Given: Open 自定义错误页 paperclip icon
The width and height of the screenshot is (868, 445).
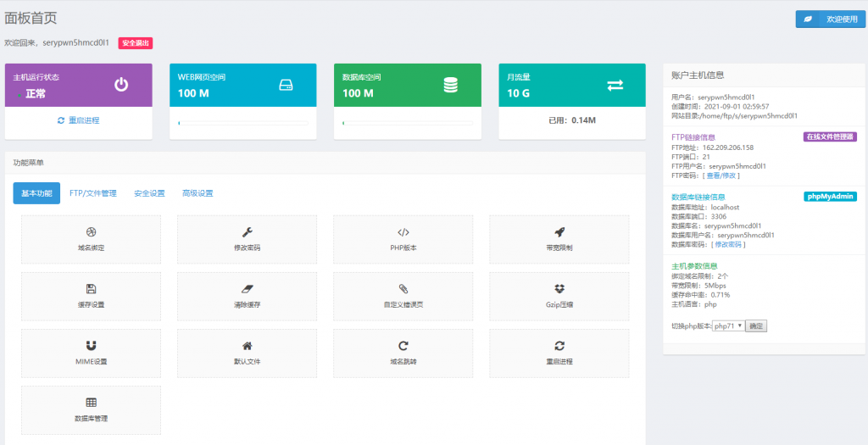Looking at the screenshot, I should (x=403, y=288).
